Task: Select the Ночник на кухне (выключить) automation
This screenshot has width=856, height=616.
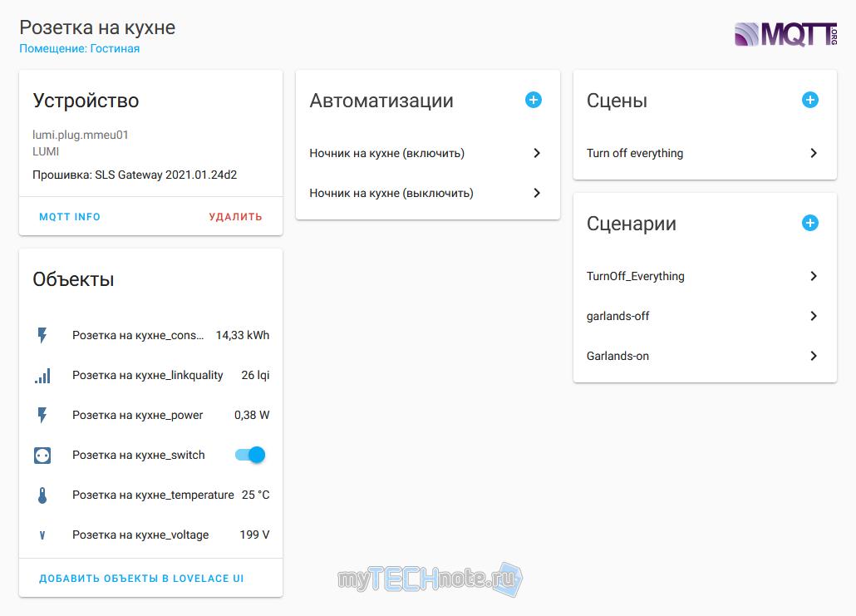Action: click(x=428, y=193)
